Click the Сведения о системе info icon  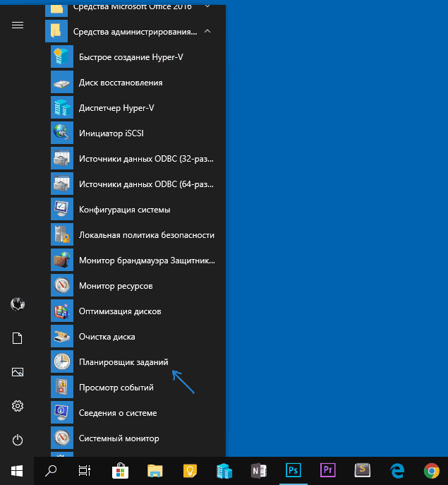[x=62, y=412]
